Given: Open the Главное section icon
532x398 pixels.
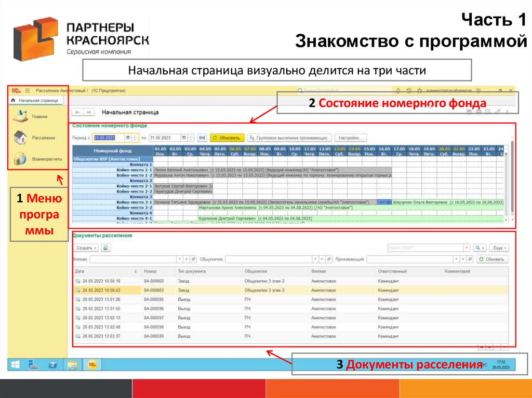Looking at the screenshot, I should (x=20, y=116).
